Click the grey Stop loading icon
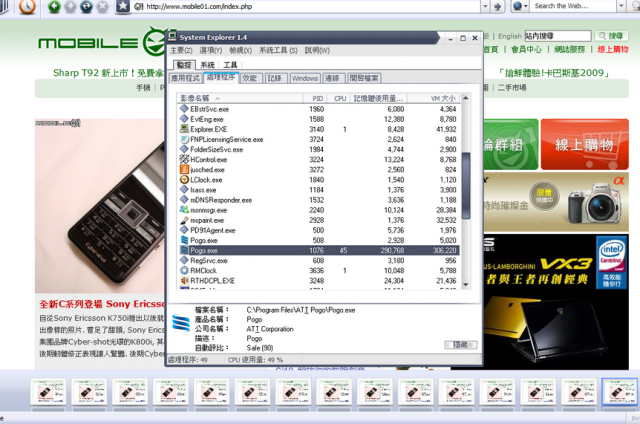Viewport: 640px width, 424px height. 102,7
